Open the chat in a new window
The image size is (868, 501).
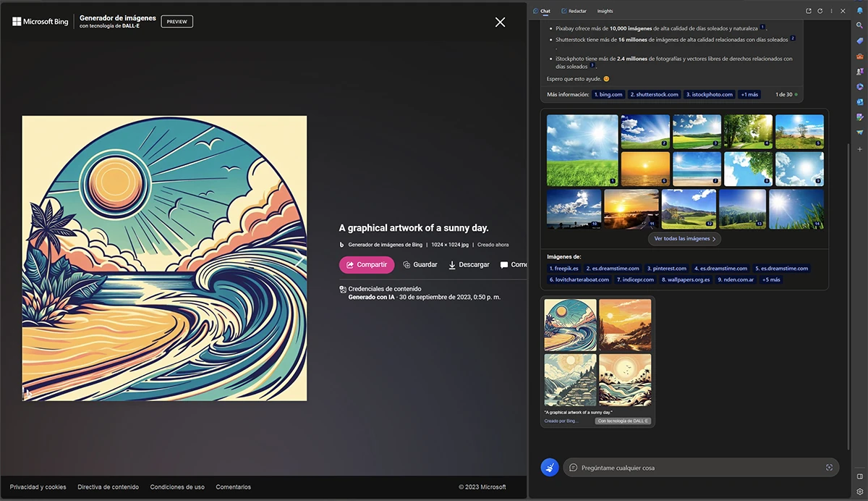click(809, 11)
